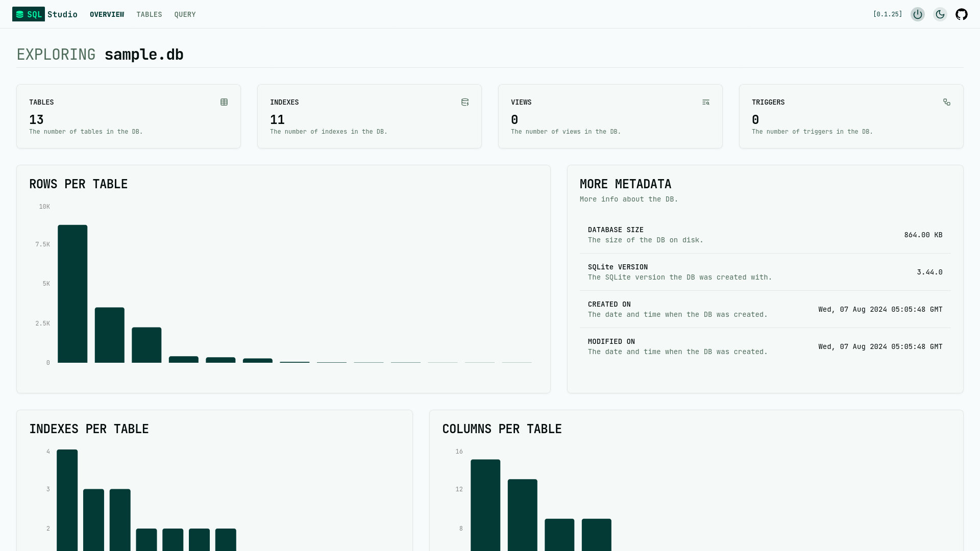Click the Views card search-list icon
This screenshot has height=551, width=980.
pos(706,102)
